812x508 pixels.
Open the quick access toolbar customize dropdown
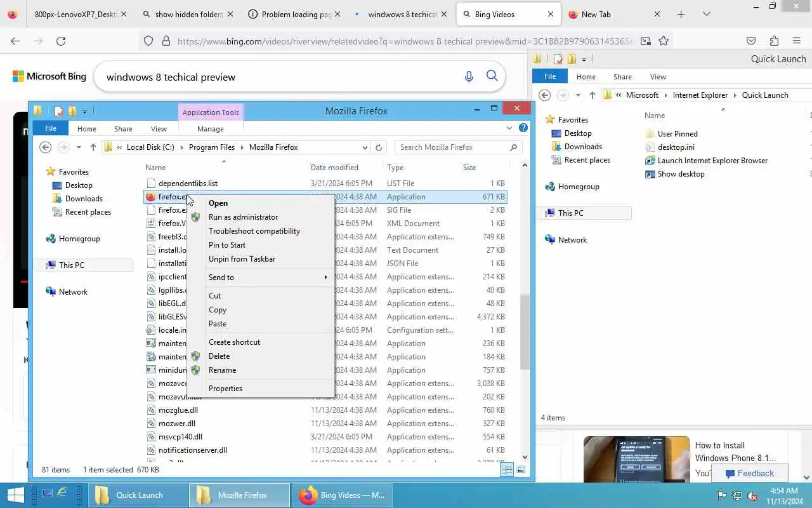point(84,111)
